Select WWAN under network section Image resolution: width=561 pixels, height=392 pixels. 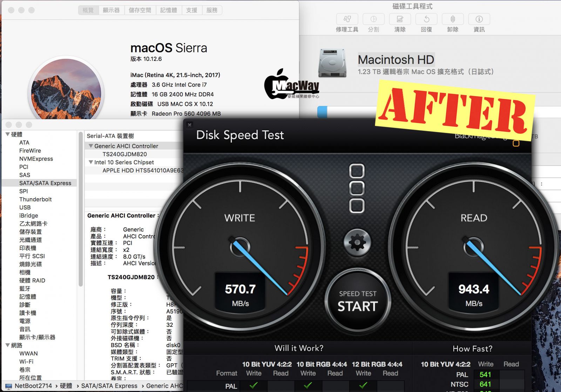(x=28, y=353)
